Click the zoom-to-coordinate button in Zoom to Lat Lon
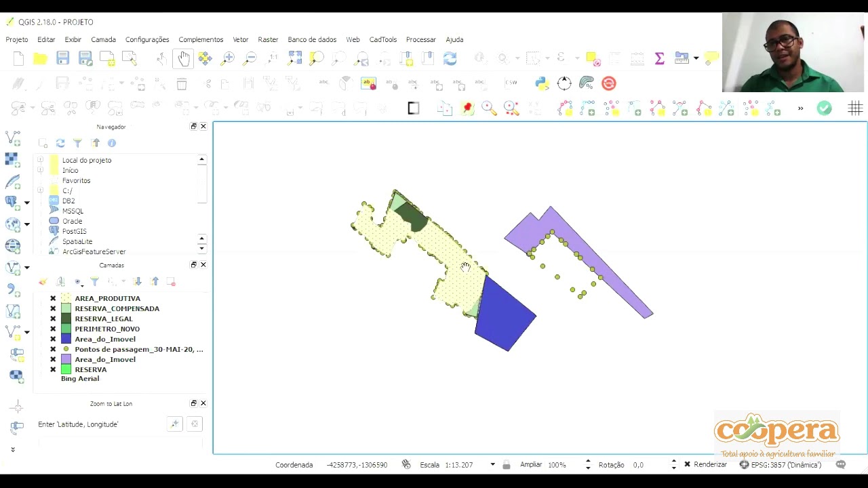The image size is (868, 488). pos(174,424)
